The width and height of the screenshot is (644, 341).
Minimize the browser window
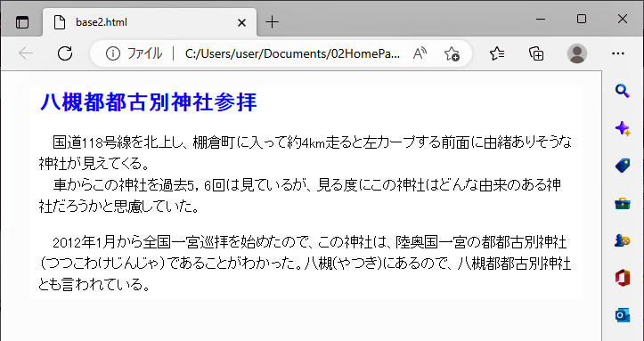tap(541, 19)
